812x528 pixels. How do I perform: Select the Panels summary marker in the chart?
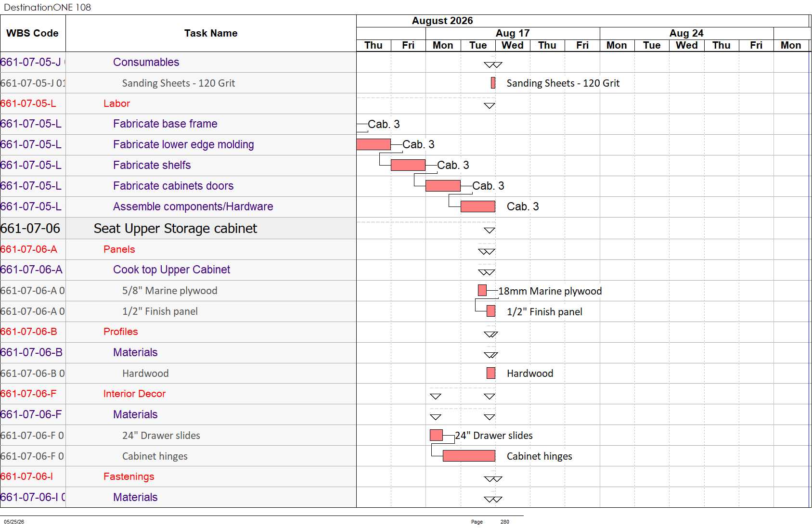click(x=487, y=252)
